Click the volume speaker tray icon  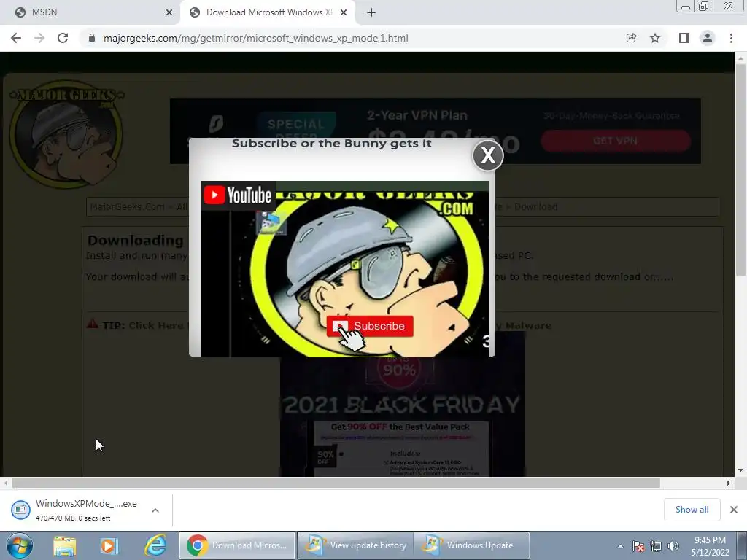pyautogui.click(x=673, y=546)
